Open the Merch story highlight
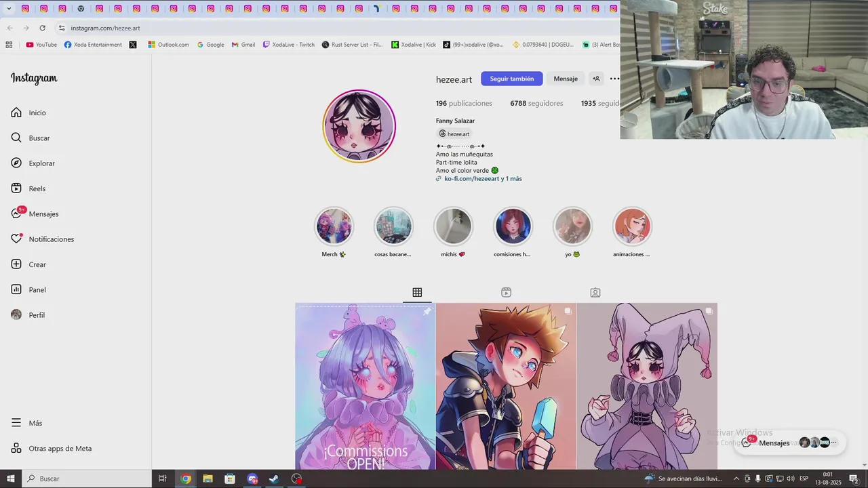Screen dimensions: 868x488 (x=334, y=226)
